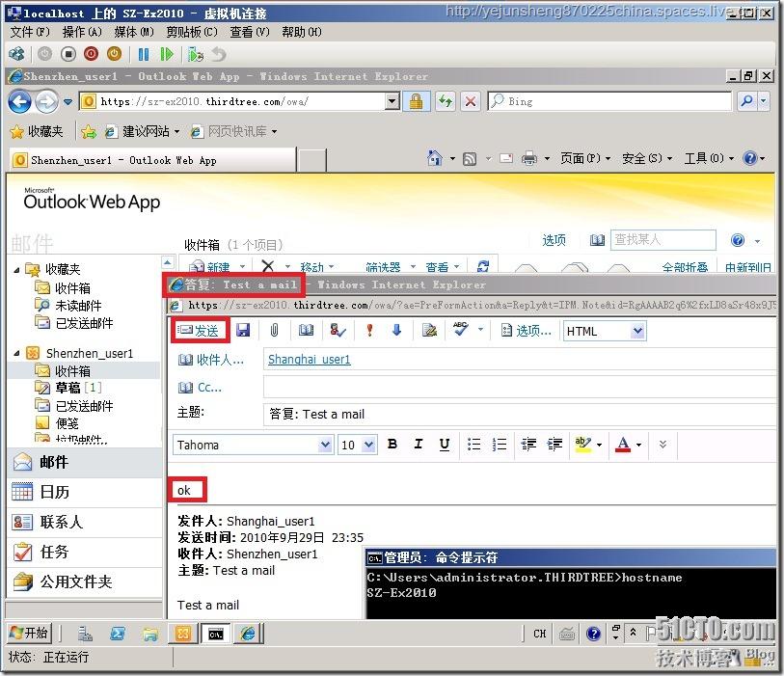This screenshot has width=784, height=676.
Task: Click IE Back navigation button
Action: point(19,102)
